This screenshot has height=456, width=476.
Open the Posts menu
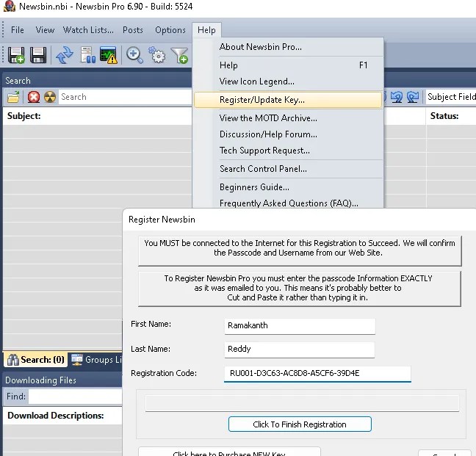point(133,30)
